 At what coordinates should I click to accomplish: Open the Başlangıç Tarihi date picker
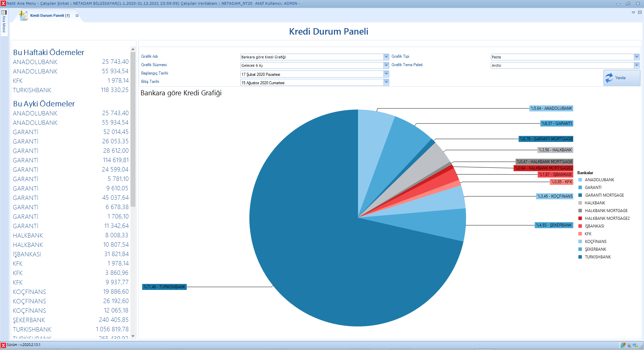(386, 74)
